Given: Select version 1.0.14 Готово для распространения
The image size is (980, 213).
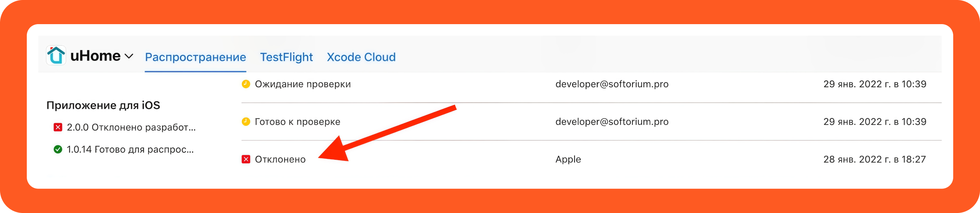Looking at the screenshot, I should (130, 149).
